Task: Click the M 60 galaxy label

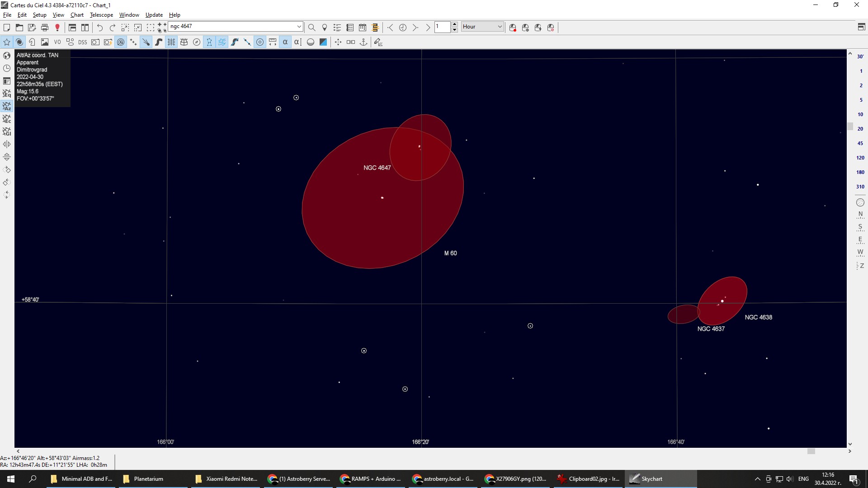Action: tap(450, 253)
